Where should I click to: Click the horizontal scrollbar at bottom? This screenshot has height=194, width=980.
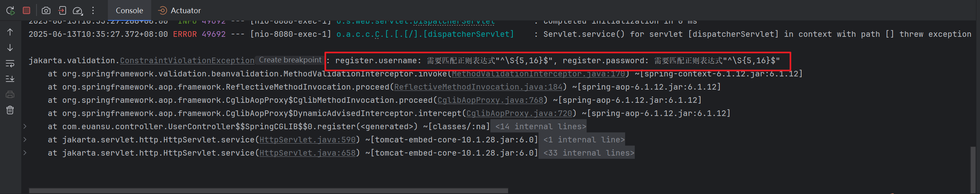269,191
